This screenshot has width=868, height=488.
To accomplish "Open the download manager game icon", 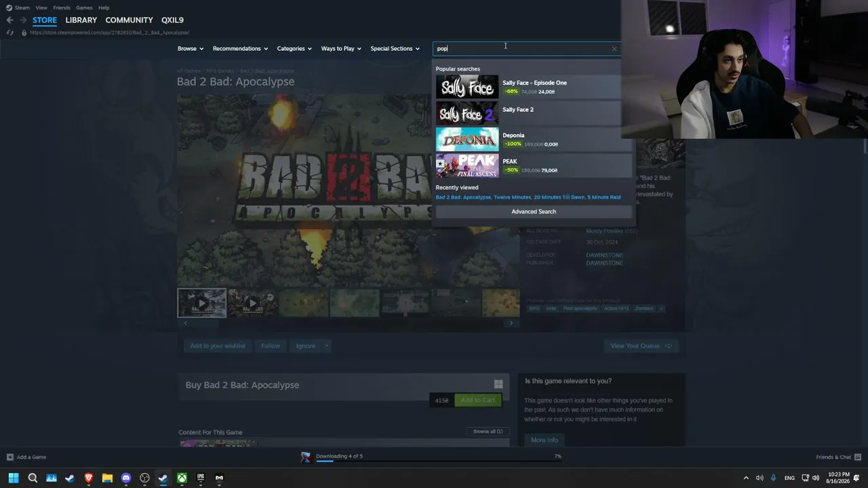I will pos(306,457).
